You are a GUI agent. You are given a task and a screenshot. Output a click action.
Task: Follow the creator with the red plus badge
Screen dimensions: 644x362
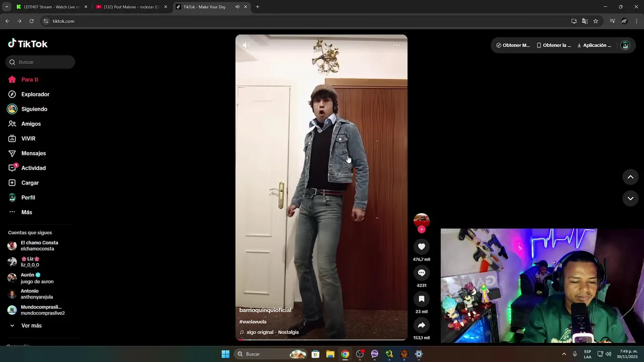[x=422, y=229]
